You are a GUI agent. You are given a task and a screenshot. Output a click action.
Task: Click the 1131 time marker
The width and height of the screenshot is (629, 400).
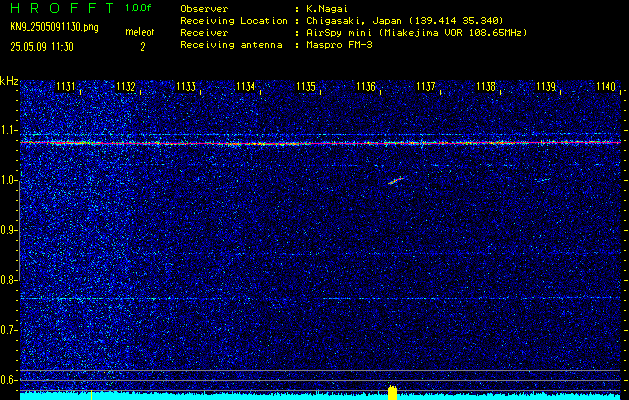(65, 86)
